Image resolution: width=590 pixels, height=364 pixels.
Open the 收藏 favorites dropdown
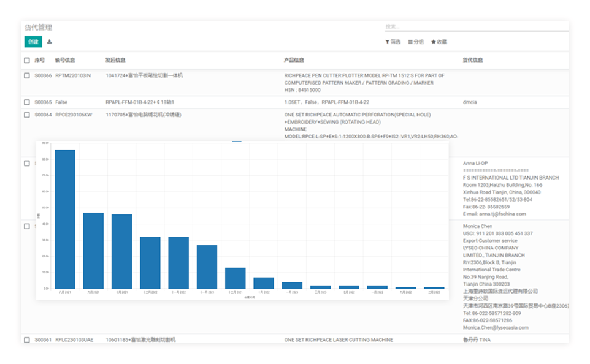tap(439, 42)
